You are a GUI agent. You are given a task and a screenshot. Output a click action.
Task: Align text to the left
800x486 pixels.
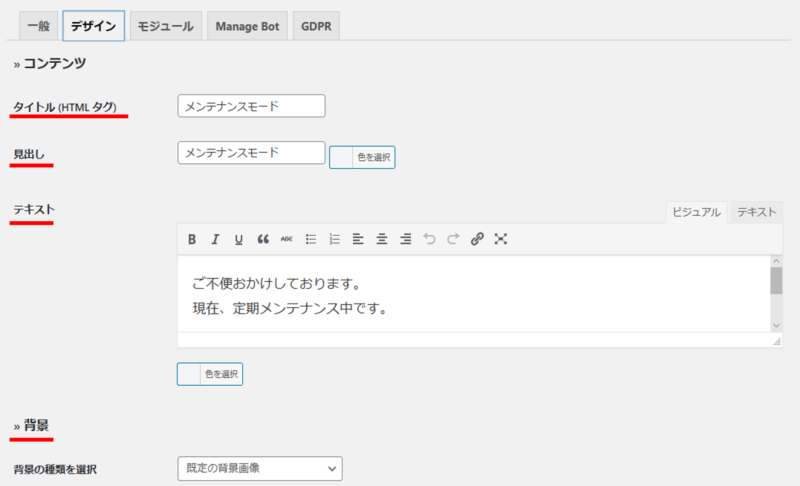pos(358,239)
